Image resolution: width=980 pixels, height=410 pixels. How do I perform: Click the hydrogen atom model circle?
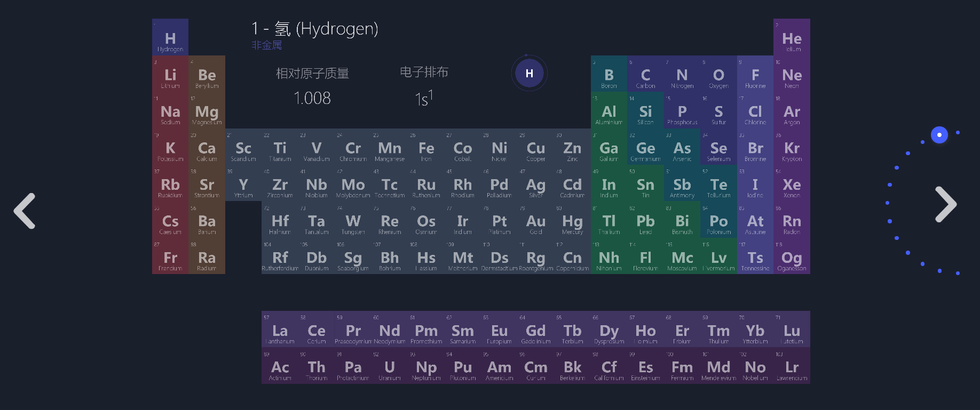tap(529, 73)
